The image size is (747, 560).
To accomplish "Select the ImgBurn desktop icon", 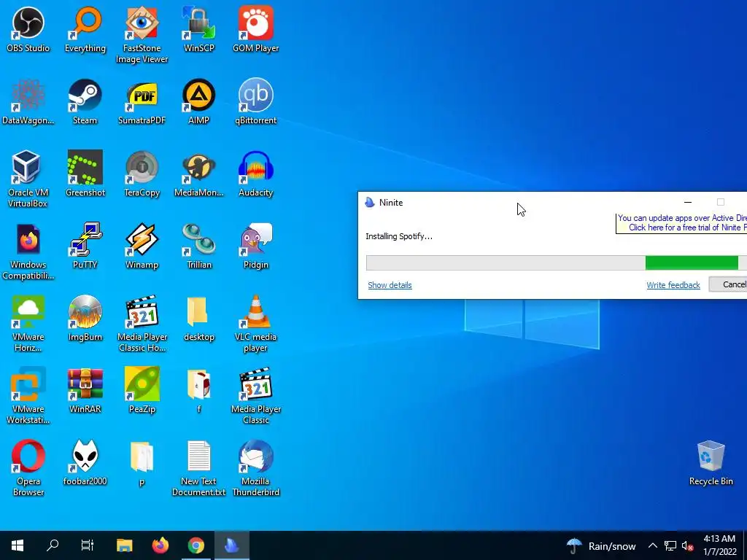I will [x=85, y=319].
